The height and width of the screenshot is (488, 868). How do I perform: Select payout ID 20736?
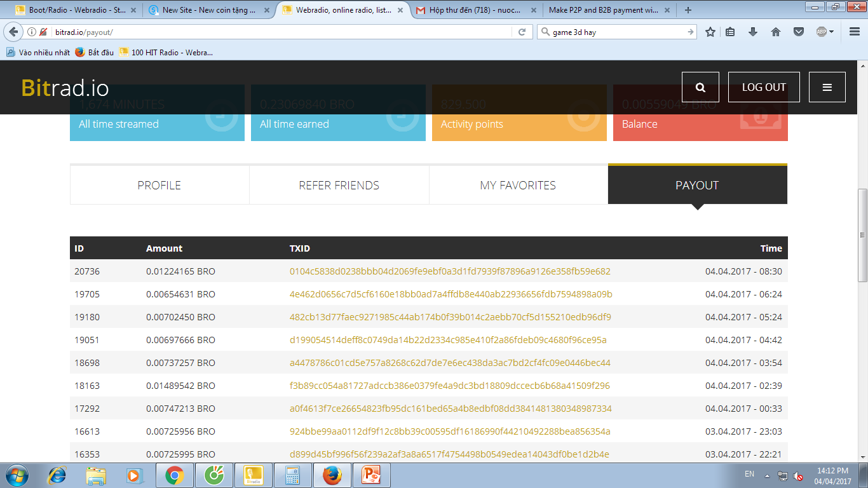point(87,271)
